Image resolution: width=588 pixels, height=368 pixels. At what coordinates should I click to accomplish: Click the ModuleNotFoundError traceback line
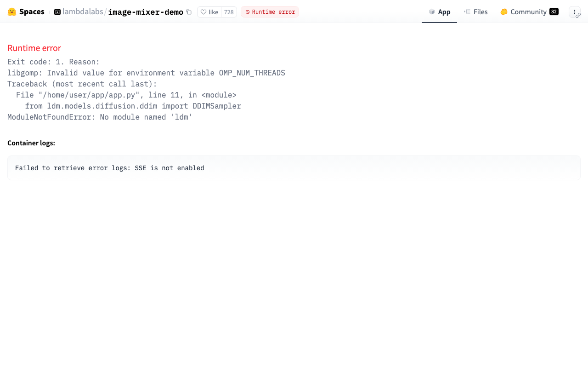pos(100,117)
